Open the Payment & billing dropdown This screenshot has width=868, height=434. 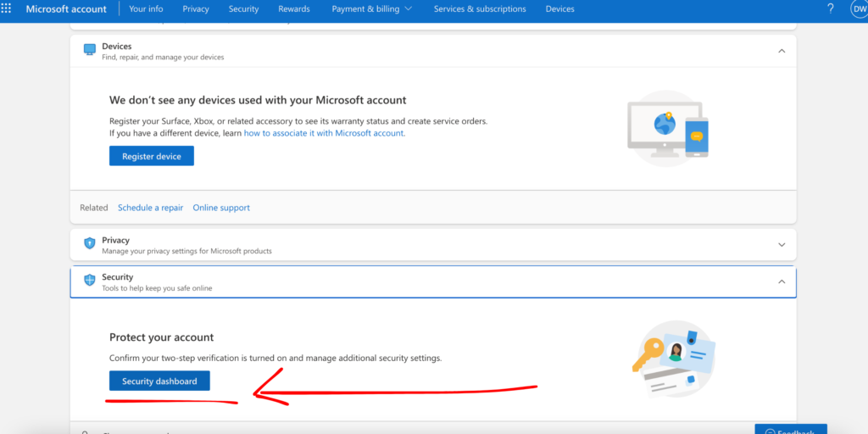click(x=372, y=8)
